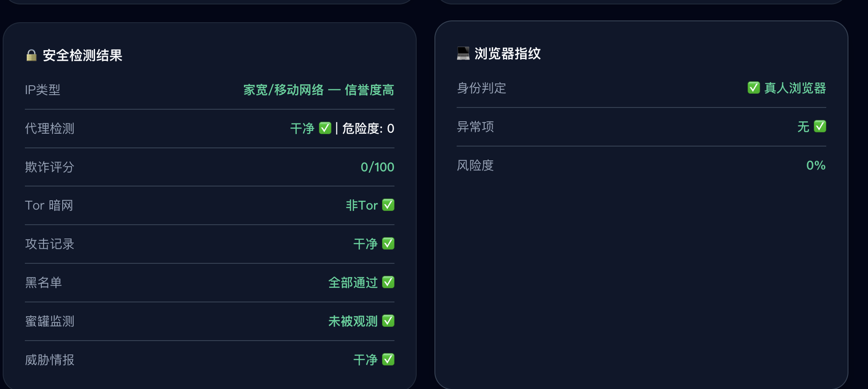Click the Tor 暗网 row label
The image size is (868, 389).
tap(49, 205)
